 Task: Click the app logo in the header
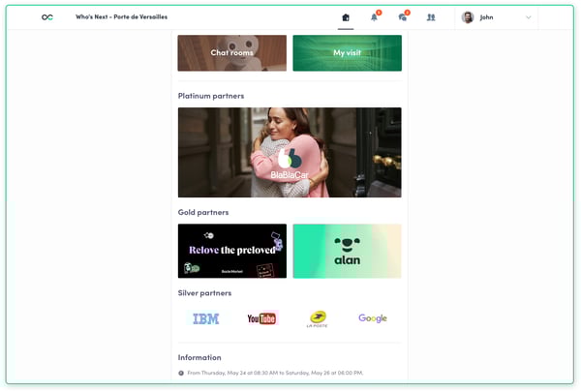pos(47,17)
